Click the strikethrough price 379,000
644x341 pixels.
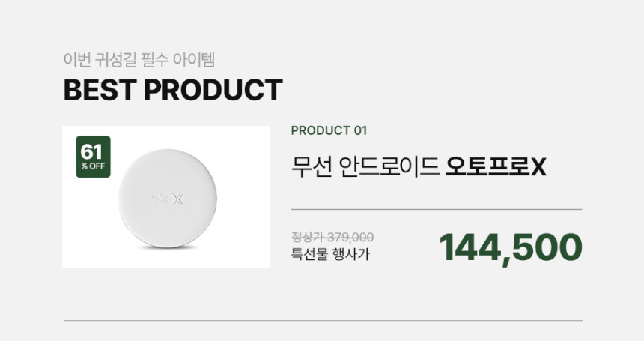click(350, 237)
